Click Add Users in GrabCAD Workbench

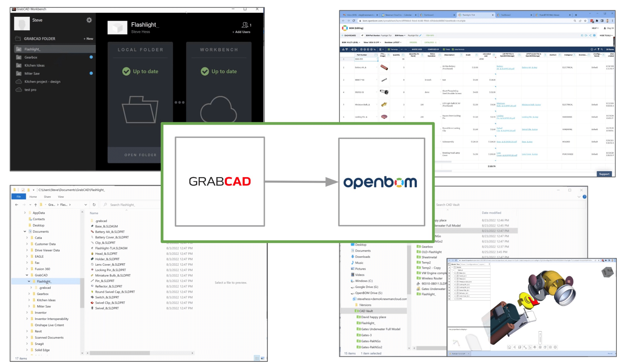click(241, 32)
